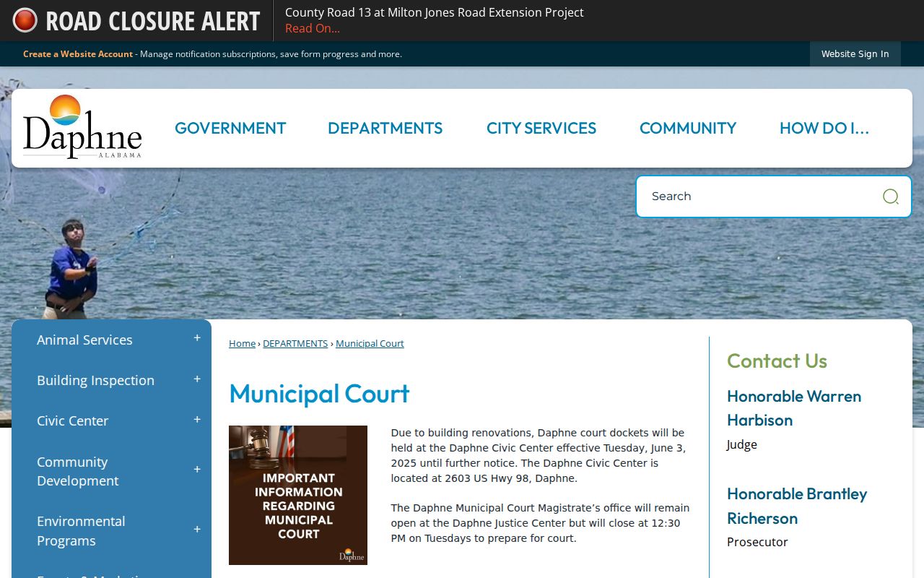Expand the Building Inspection submenu
Viewport: 924px width, 578px height.
tap(197, 379)
